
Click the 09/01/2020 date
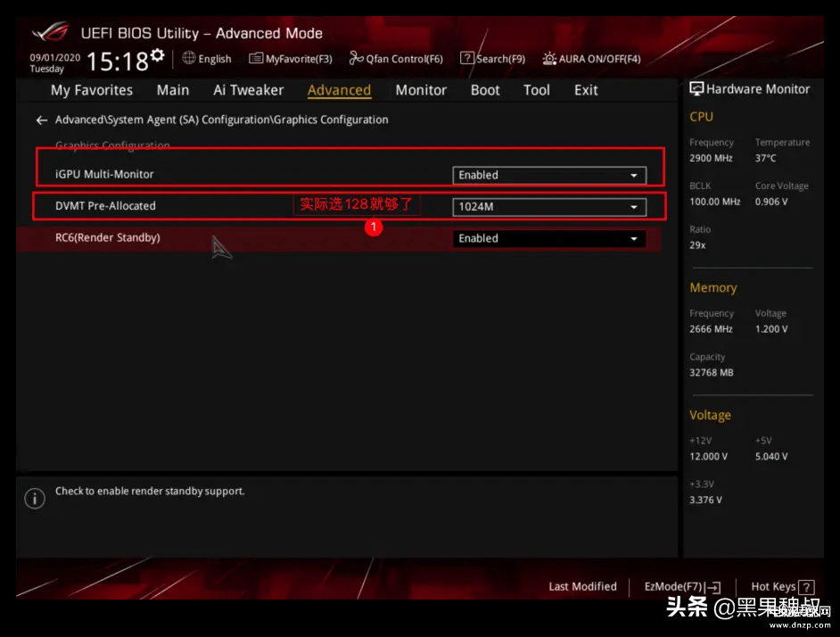click(x=55, y=57)
